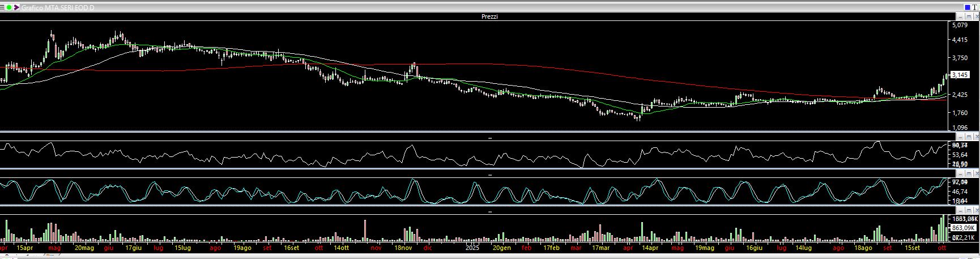Screen dimensions: 980x259
Task: Click the purple arrow icon beside title
Action: coord(16,7)
